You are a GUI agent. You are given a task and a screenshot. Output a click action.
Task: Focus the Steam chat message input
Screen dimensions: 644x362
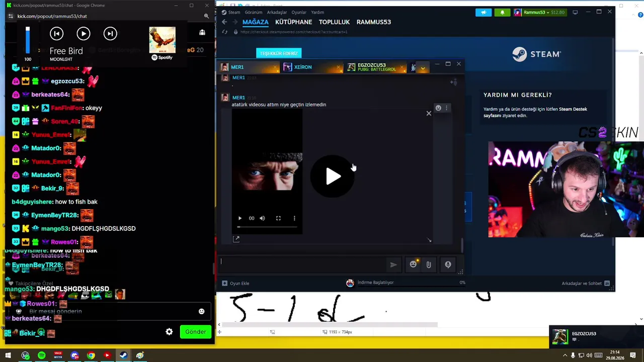302,264
